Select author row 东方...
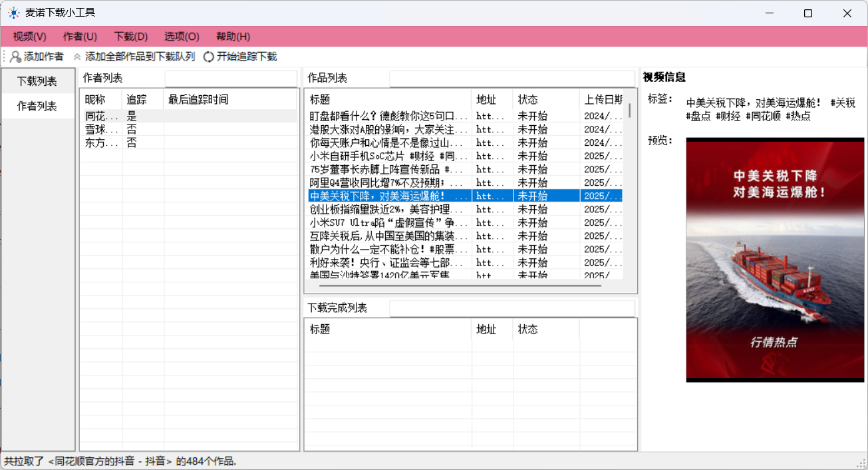The width and height of the screenshot is (868, 470). coord(188,142)
